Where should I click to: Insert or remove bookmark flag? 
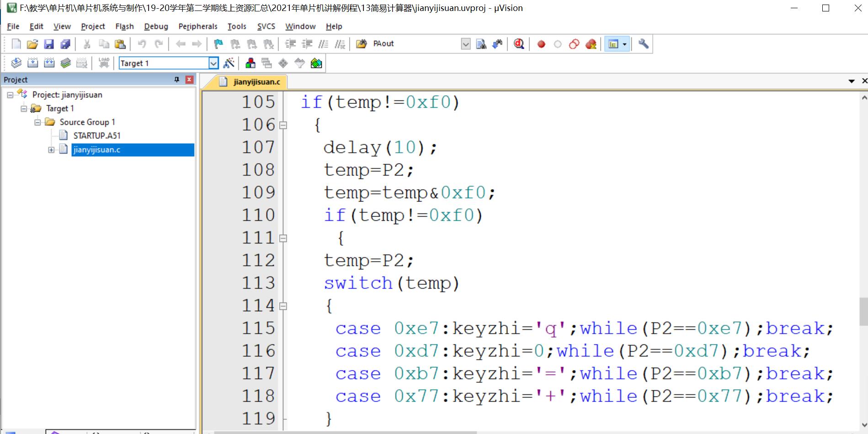coord(218,44)
